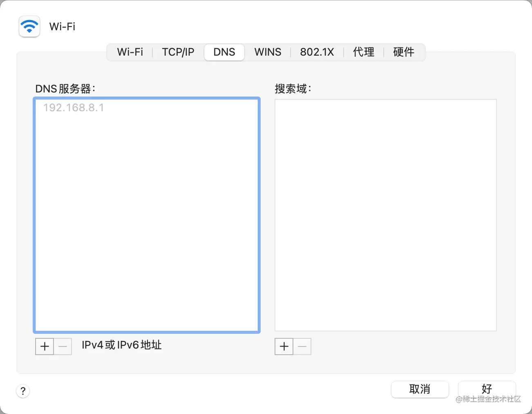Confirm with the 好 (OK) button
This screenshot has width=532, height=414.
[x=487, y=389]
